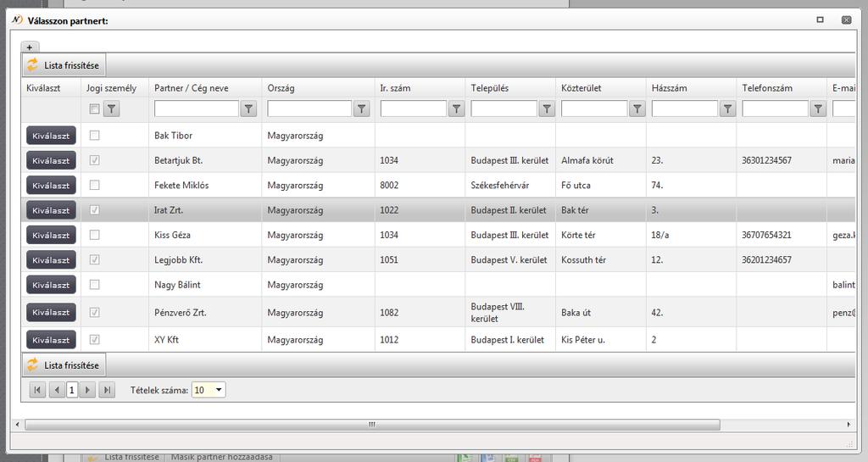Select partner Irat Zrt. with Kiválaszt
Viewport: 868px width, 462px height.
(51, 210)
